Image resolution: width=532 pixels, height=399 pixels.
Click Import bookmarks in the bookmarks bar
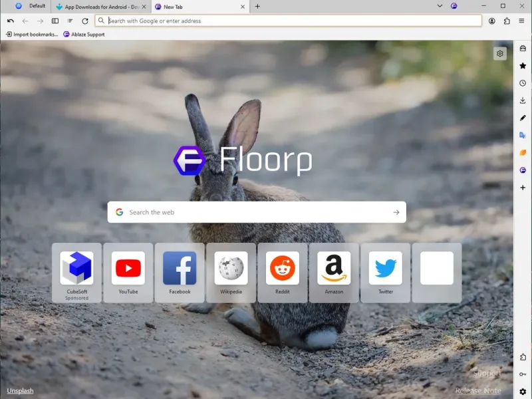tap(32, 35)
